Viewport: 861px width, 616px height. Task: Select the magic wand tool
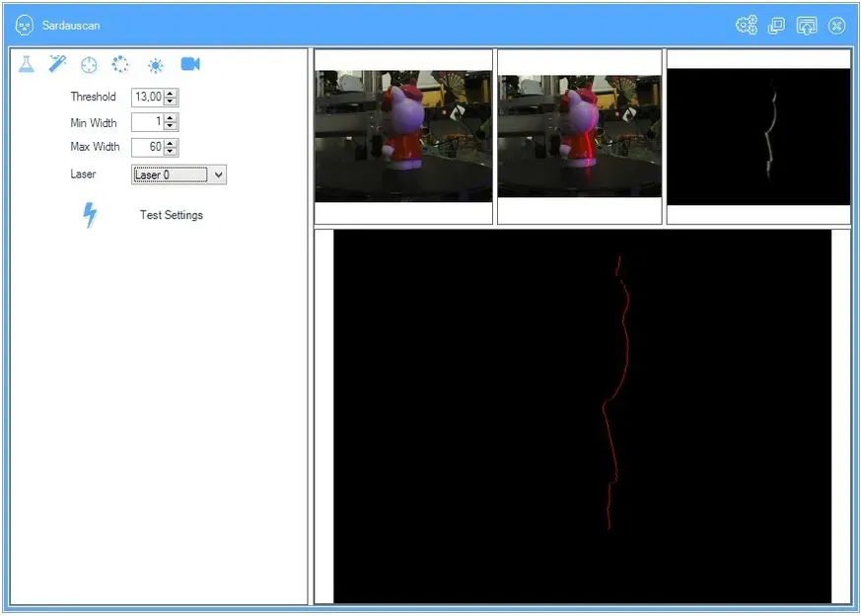(x=56, y=64)
